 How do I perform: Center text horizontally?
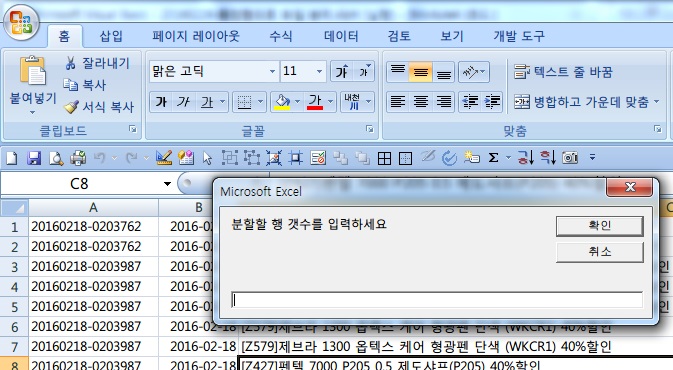click(x=421, y=102)
